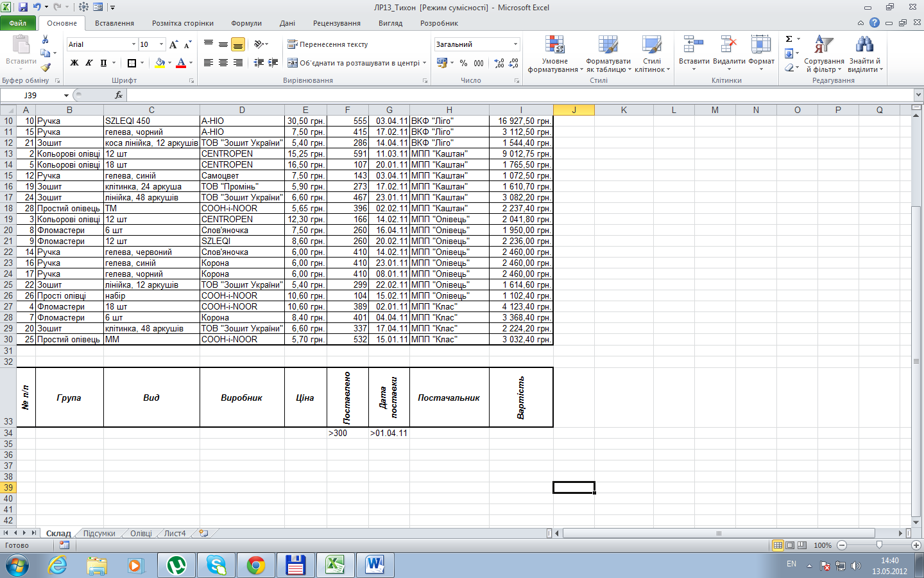The image size is (924, 578).
Task: Open the Підсумки worksheet tab
Action: pyautogui.click(x=99, y=533)
